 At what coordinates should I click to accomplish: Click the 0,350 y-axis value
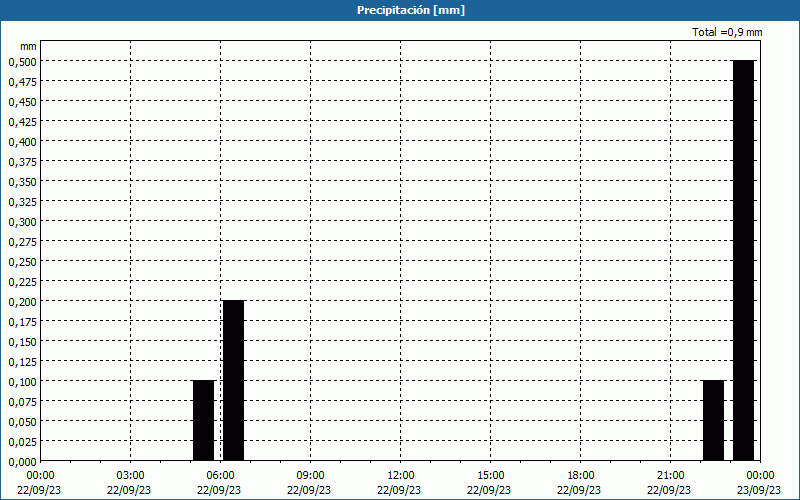click(22, 181)
